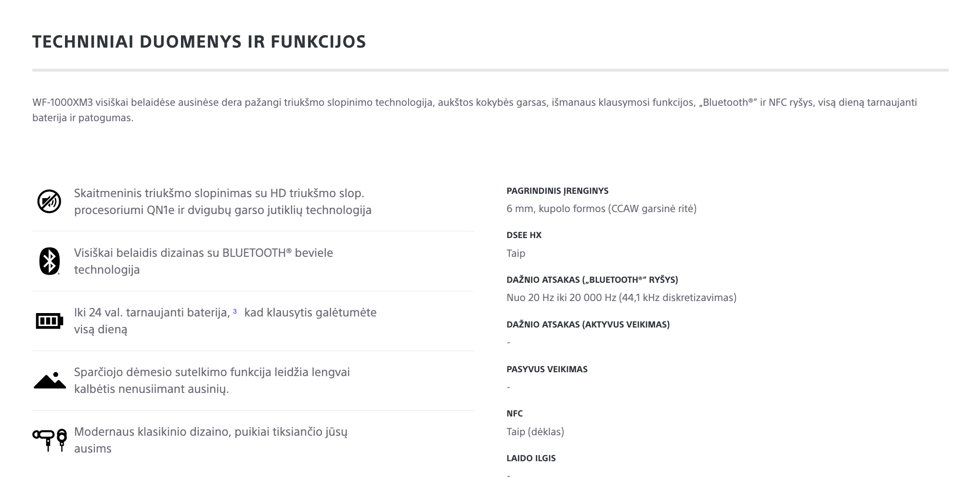Click the mountain quick attention icon
Image resolution: width=980 pixels, height=504 pixels.
tap(50, 380)
